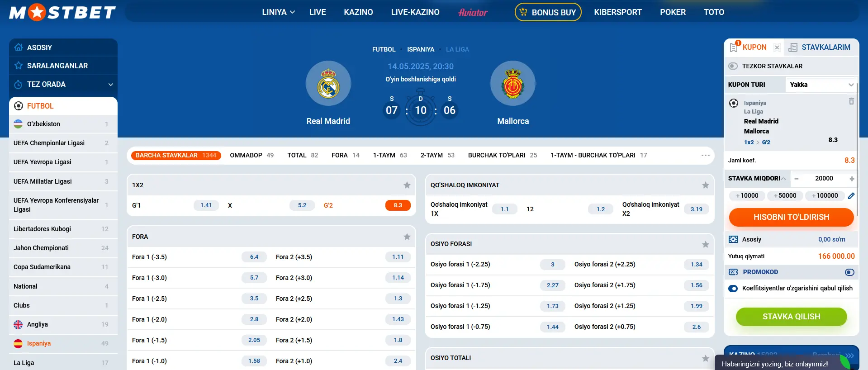Viewport: 868px width, 370px height.
Task: Open the Liniya dropdown
Action: (278, 12)
